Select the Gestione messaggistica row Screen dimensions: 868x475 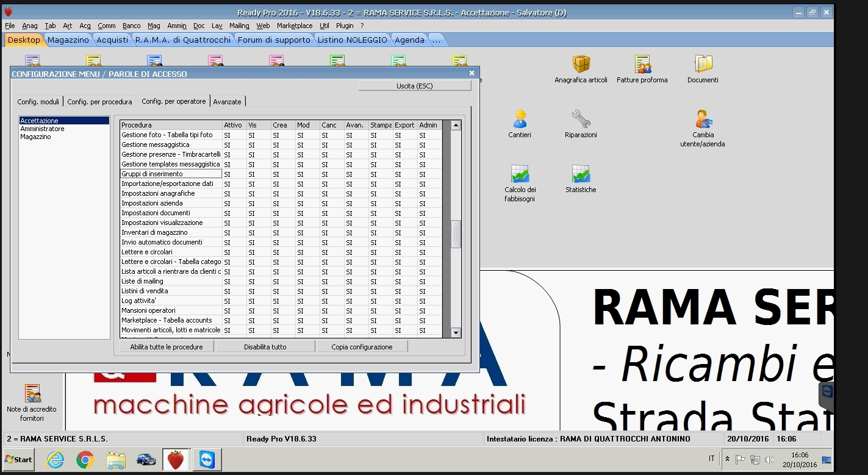[x=281, y=145]
